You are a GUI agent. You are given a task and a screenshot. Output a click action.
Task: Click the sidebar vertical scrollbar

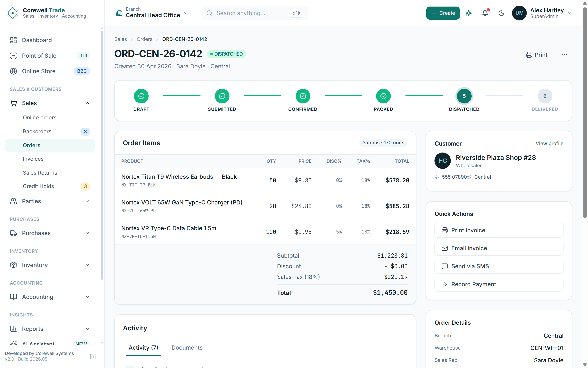pos(102,156)
